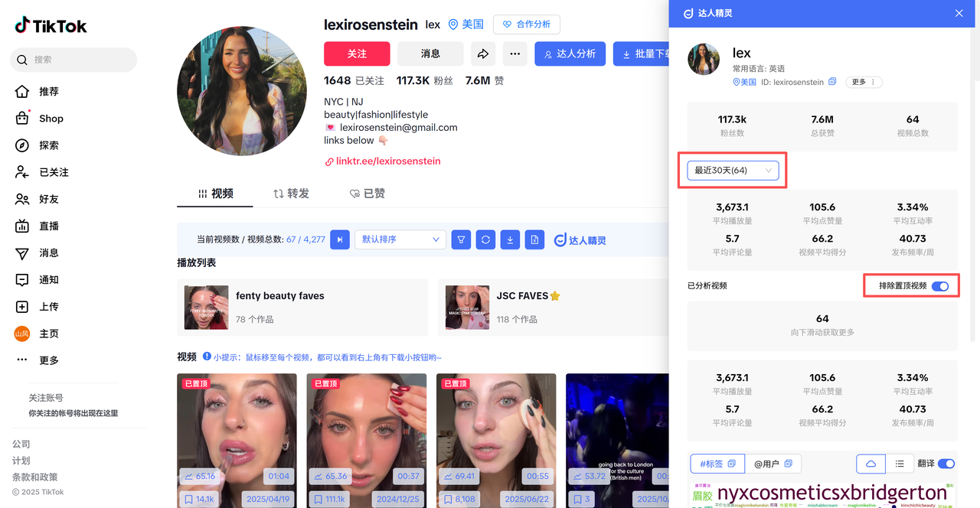Click the skip-to-end load videos icon
This screenshot has width=980, height=508.
(x=340, y=239)
